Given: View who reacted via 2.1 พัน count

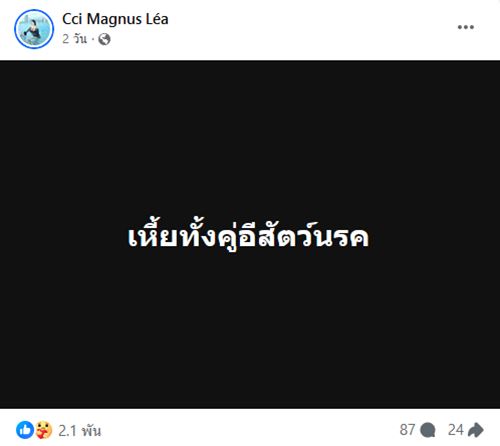Looking at the screenshot, I should (x=80, y=430).
